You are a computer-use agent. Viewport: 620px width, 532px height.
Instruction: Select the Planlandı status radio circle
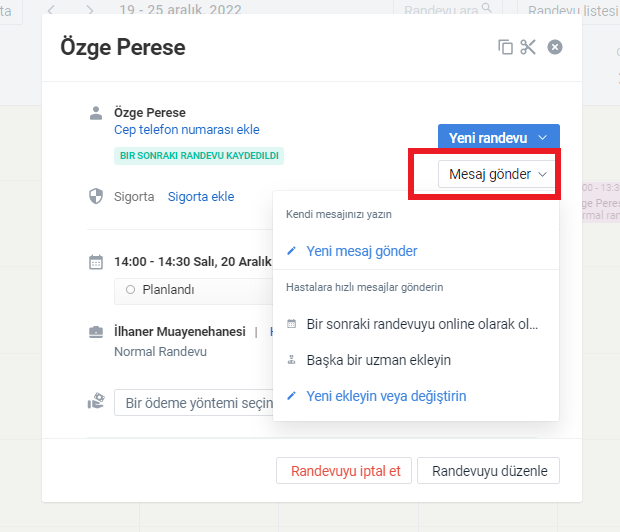point(130,290)
